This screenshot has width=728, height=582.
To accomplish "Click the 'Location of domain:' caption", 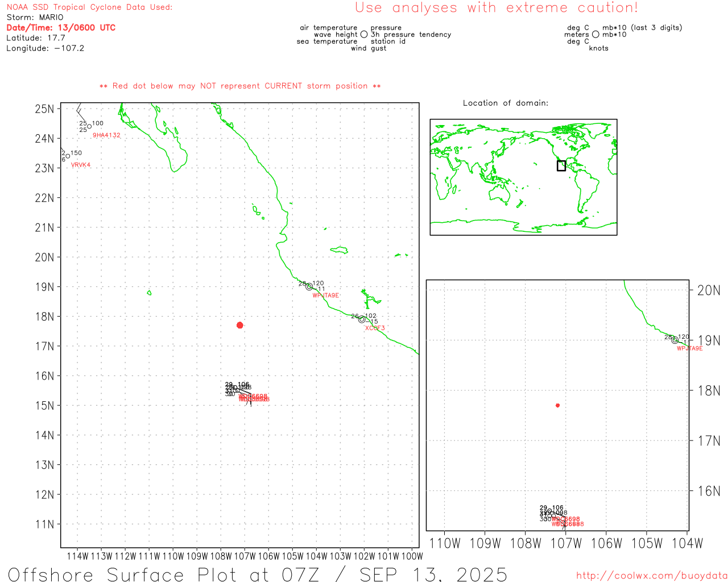I will tap(506, 103).
